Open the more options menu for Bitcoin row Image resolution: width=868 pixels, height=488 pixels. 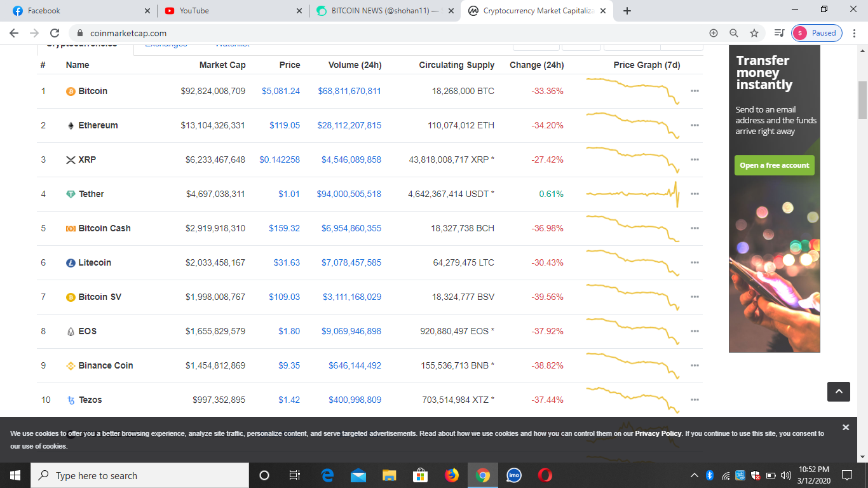pos(695,91)
